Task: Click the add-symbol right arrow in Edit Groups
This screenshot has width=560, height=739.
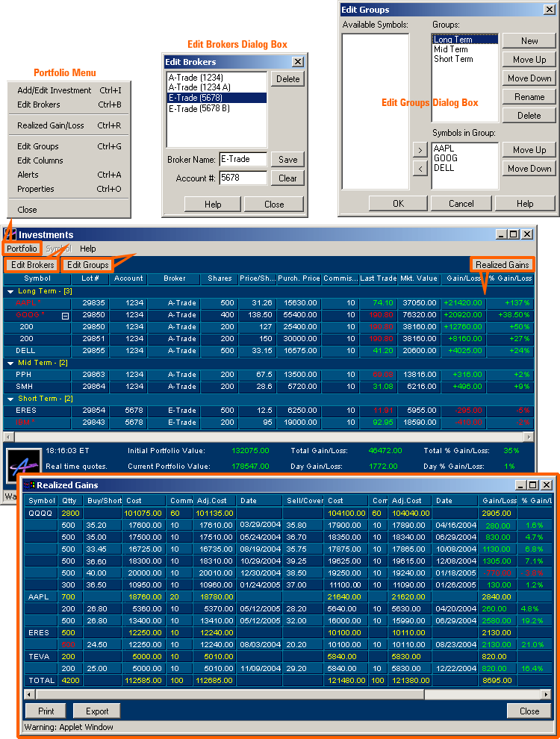Action: [420, 150]
